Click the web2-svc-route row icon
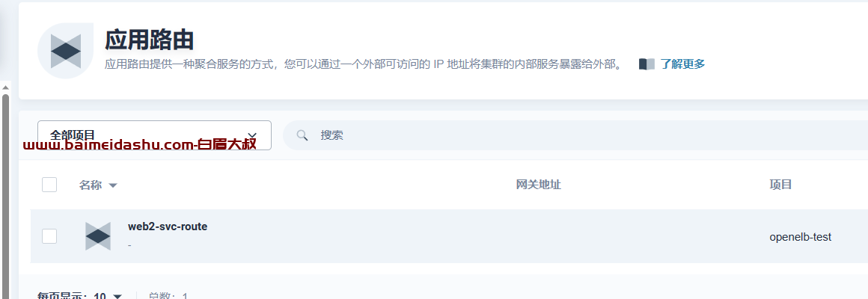The image size is (868, 299). (98, 236)
